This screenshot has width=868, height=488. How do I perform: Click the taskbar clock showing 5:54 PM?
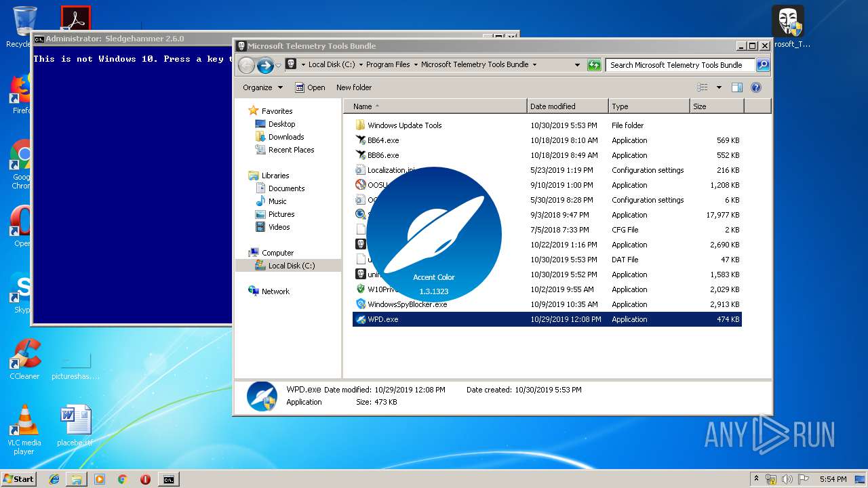833,479
